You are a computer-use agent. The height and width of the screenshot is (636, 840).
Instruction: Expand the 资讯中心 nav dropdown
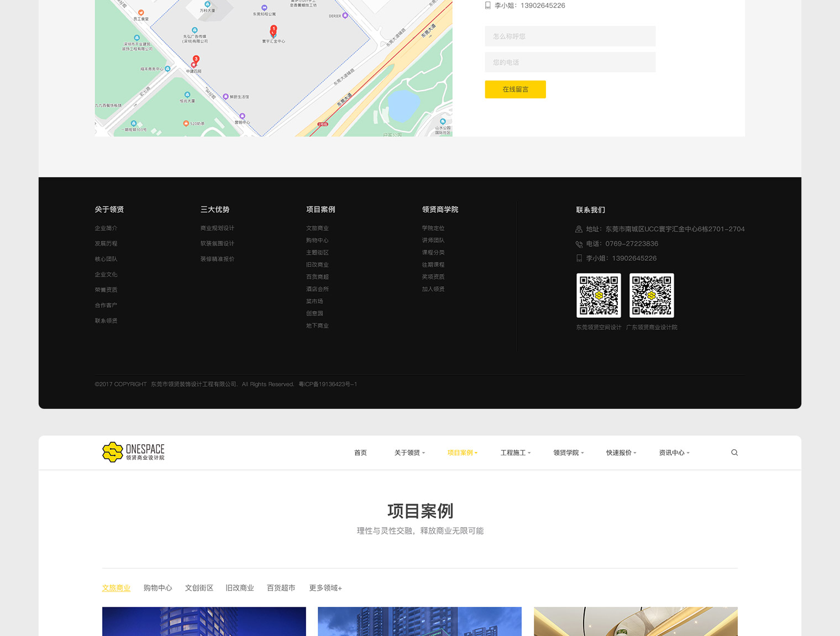coord(674,453)
